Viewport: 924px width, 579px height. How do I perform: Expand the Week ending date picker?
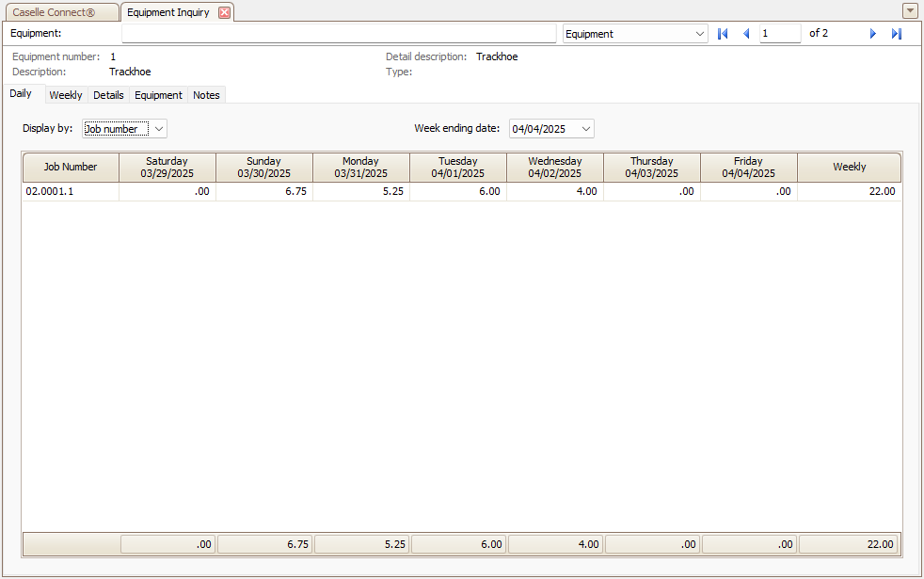tap(586, 129)
